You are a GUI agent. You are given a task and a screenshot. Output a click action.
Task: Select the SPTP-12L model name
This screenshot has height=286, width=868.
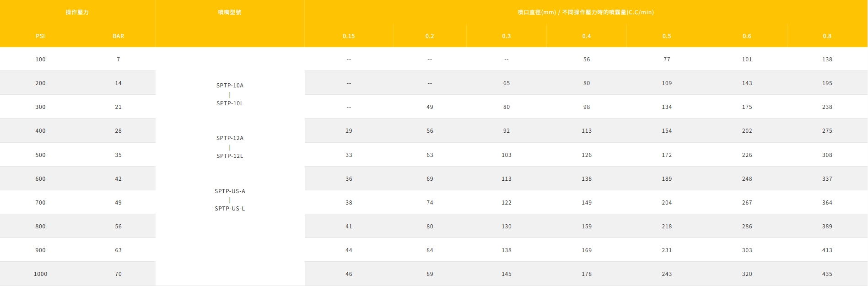[230, 156]
